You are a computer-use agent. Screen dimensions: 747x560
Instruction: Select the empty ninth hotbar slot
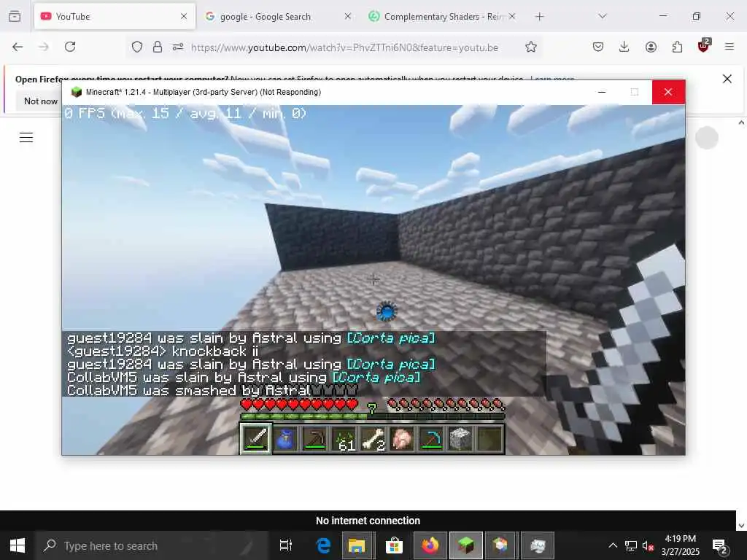[489, 438]
